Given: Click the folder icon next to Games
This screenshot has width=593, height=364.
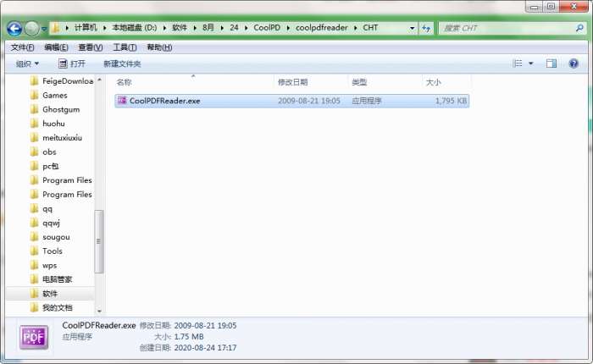Looking at the screenshot, I should tap(35, 96).
